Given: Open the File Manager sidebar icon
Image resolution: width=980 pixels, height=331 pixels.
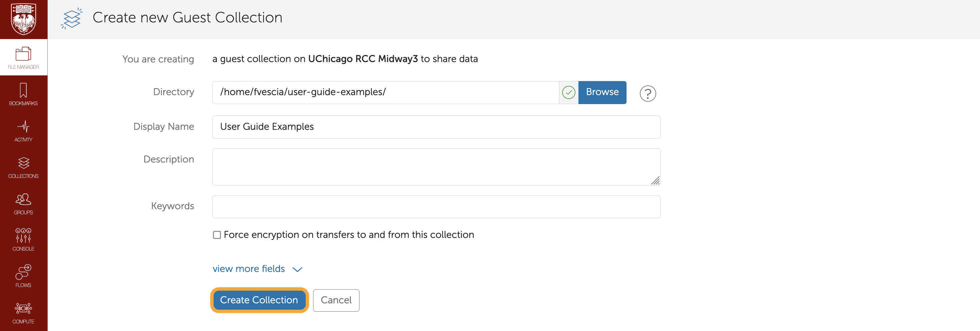Looking at the screenshot, I should (x=23, y=57).
